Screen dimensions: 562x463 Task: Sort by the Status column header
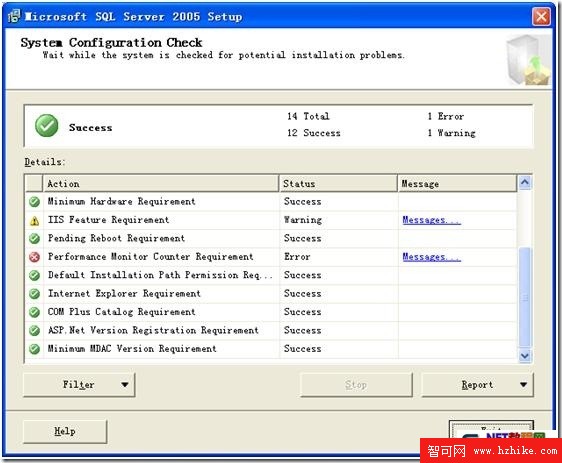pos(338,183)
